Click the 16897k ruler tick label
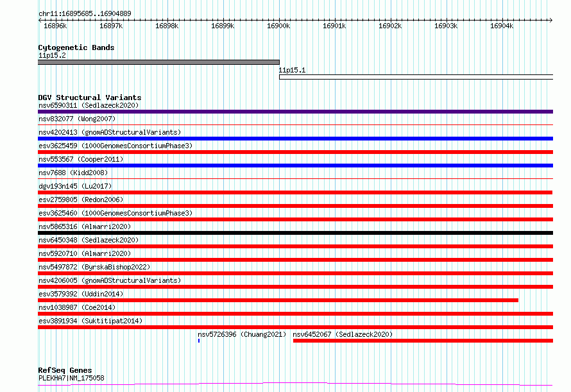The height and width of the screenshot is (392, 571). pos(111,26)
